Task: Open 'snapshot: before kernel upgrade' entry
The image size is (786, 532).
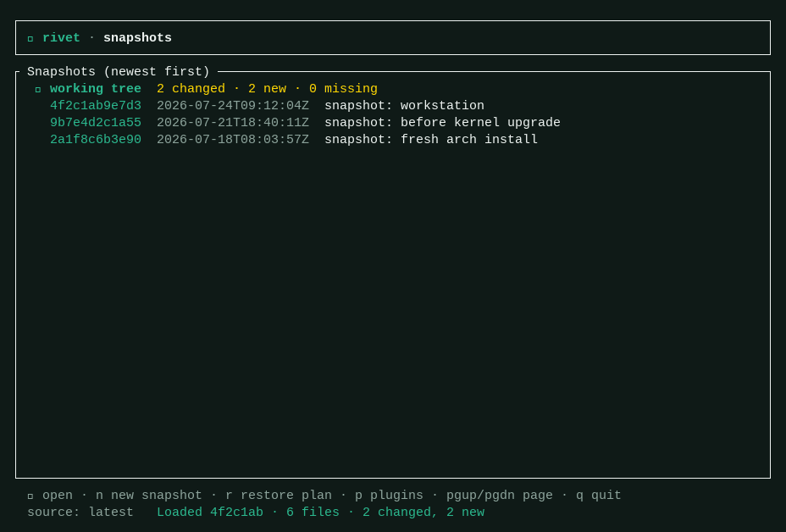Action: pos(442,123)
